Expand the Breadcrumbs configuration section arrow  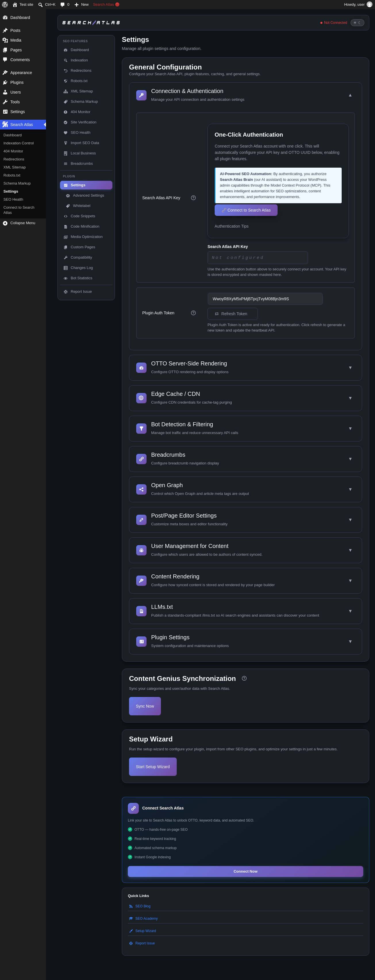tap(350, 459)
